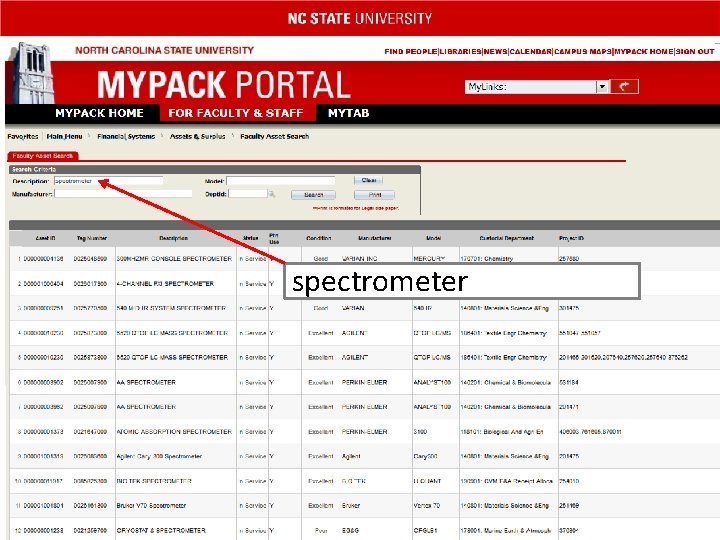Open Favorites in breadcrumb menu
Screen dimensions: 720x540
pos(23,136)
